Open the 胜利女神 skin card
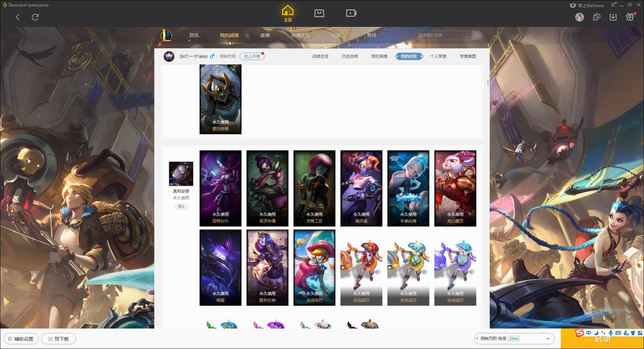This screenshot has height=349, width=644. pos(267,267)
